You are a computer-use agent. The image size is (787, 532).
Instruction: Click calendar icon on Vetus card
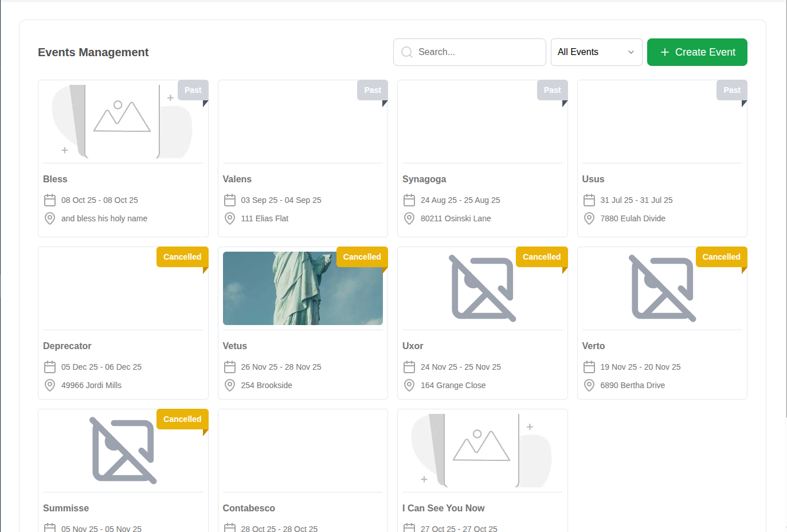pyautogui.click(x=230, y=367)
